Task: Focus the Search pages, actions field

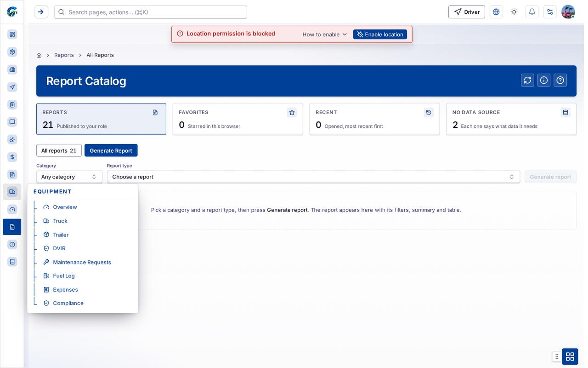Action: point(151,12)
